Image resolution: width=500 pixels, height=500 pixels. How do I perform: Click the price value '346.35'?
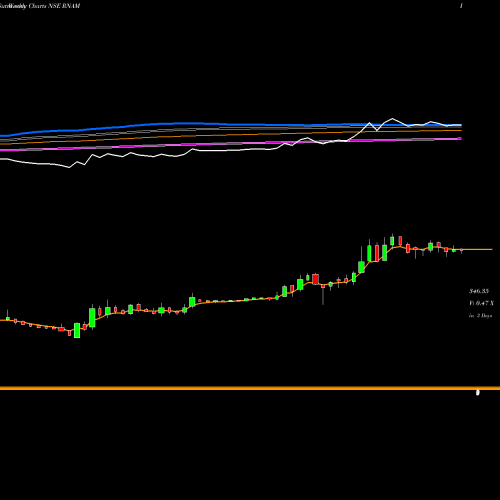tap(479, 291)
